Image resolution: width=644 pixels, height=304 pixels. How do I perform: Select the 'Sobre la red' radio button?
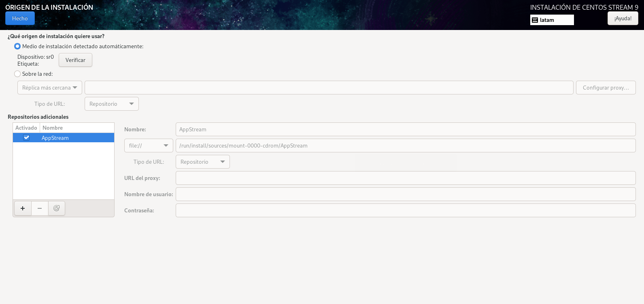(x=17, y=74)
